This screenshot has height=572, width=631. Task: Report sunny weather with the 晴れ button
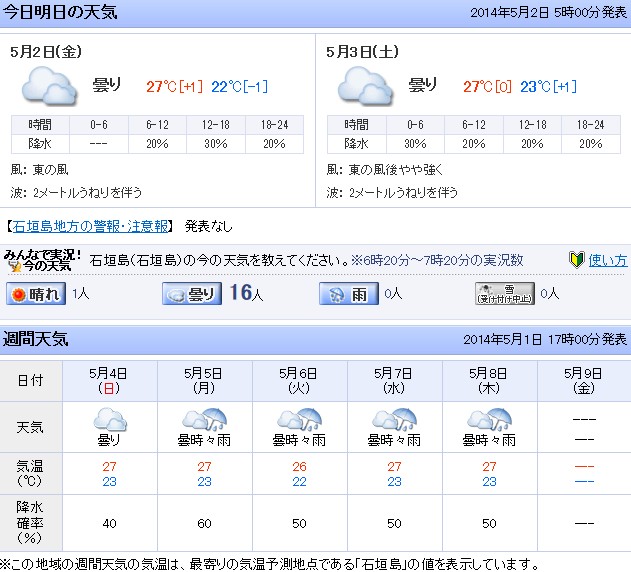coord(36,294)
